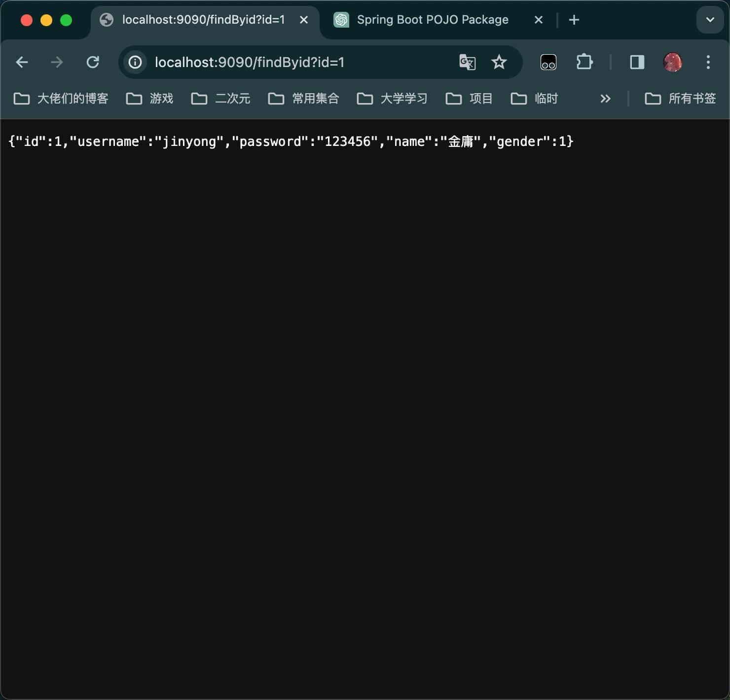This screenshot has height=700, width=730.
Task: Toggle the browser side panel
Action: (x=637, y=62)
